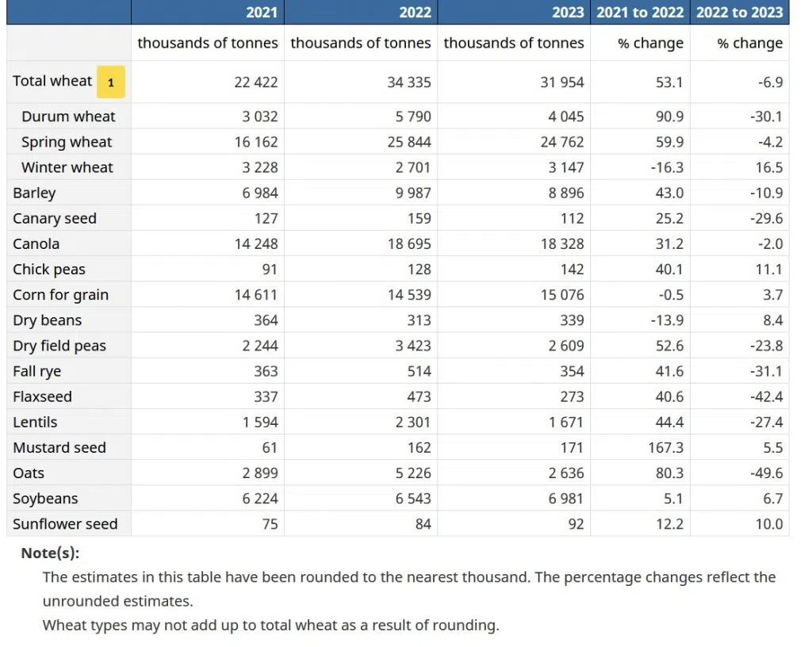The width and height of the screenshot is (812, 647).
Task: Click the 2021 column header
Action: click(262, 12)
